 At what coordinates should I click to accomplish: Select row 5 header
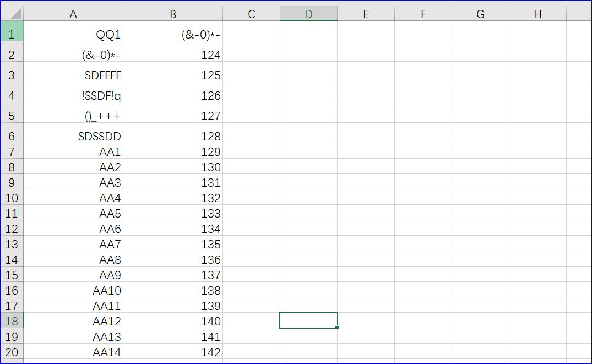click(12, 112)
